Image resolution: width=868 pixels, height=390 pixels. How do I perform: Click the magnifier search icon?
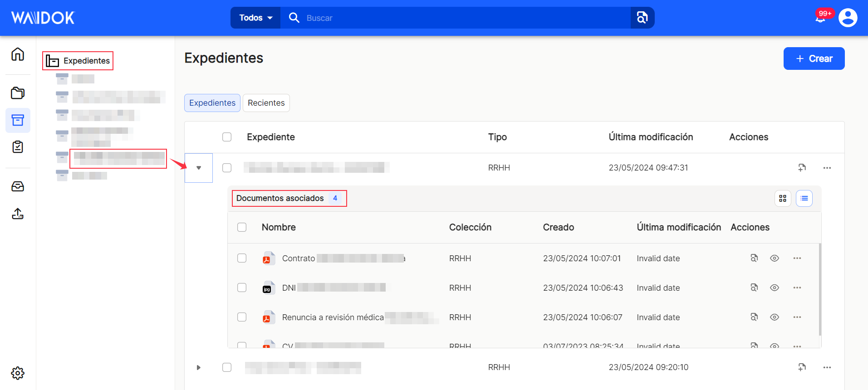pos(294,18)
